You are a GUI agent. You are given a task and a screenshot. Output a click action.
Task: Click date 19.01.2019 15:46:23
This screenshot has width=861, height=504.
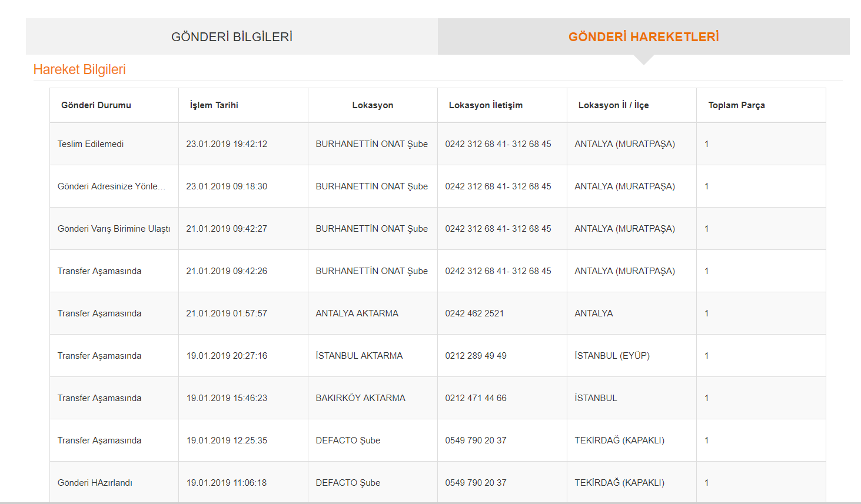227,398
